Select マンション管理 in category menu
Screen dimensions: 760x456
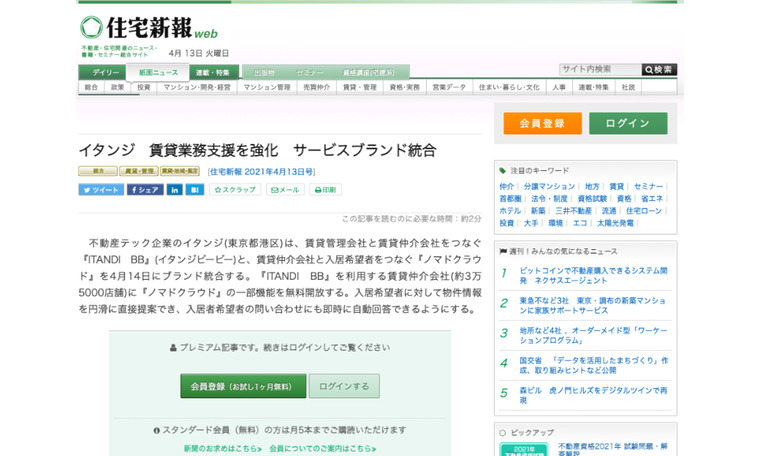pos(267,88)
